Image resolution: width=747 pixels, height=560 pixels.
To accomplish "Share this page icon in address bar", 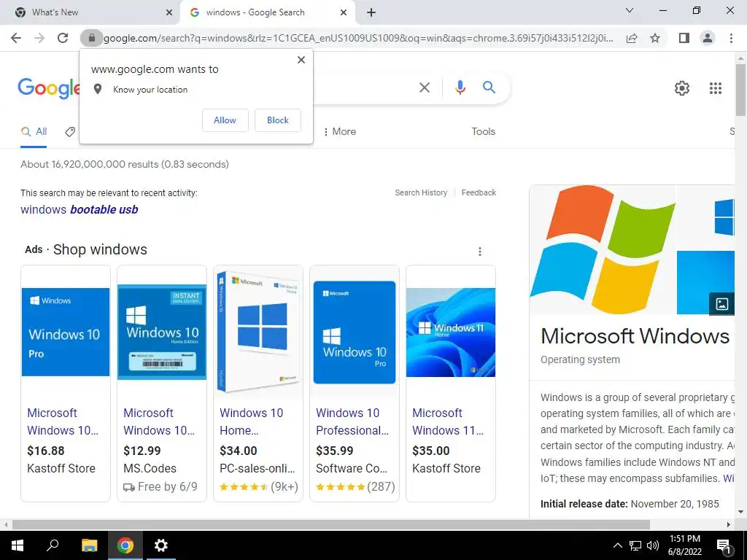I will click(x=632, y=38).
